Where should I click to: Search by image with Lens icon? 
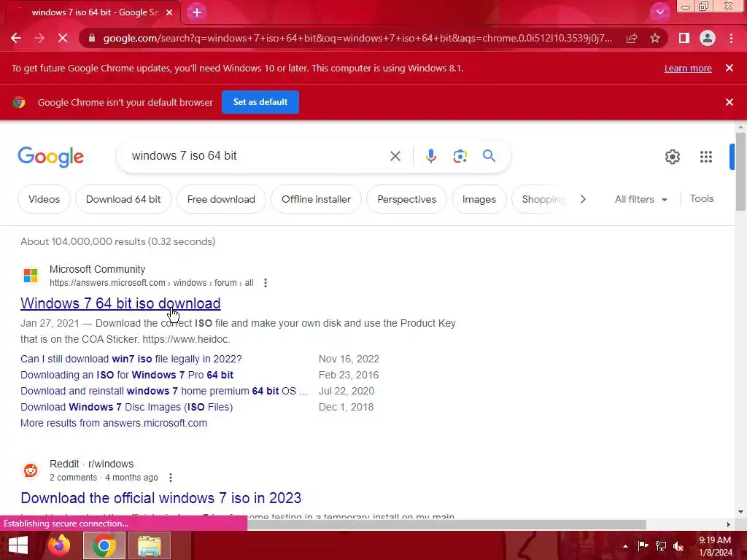460,156
